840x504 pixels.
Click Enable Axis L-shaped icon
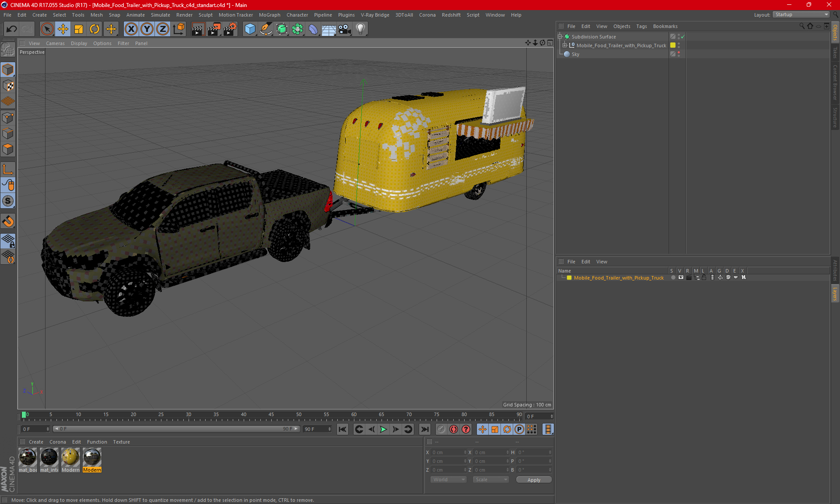coord(8,169)
